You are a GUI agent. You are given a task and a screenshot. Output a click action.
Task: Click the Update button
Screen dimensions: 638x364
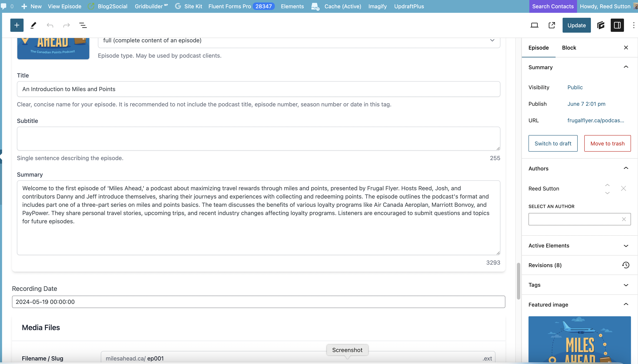576,25
